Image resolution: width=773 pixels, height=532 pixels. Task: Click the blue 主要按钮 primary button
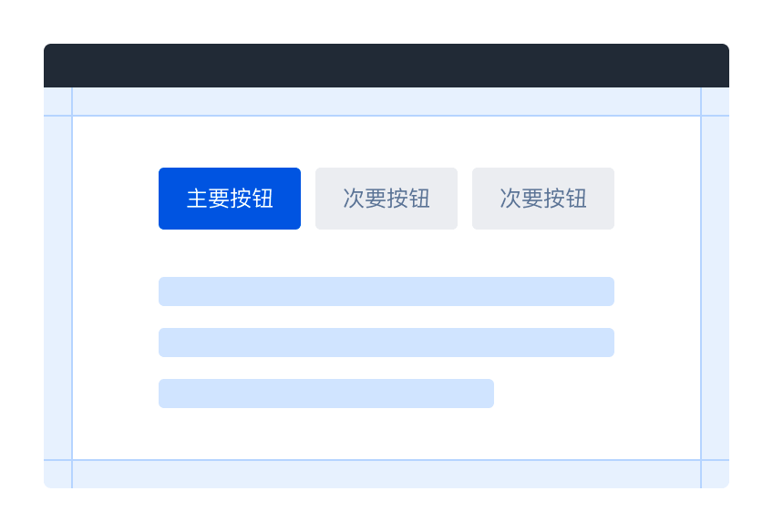tap(230, 199)
